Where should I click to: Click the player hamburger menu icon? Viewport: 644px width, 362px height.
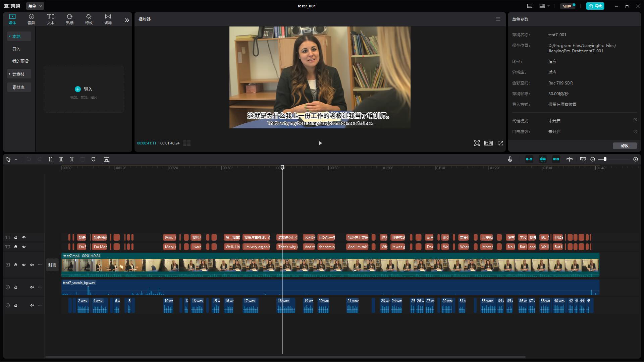(498, 19)
